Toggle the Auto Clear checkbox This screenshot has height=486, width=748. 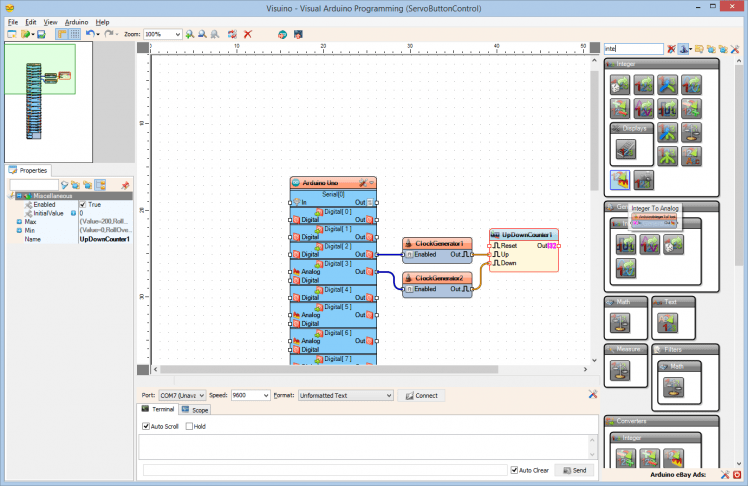(513, 469)
